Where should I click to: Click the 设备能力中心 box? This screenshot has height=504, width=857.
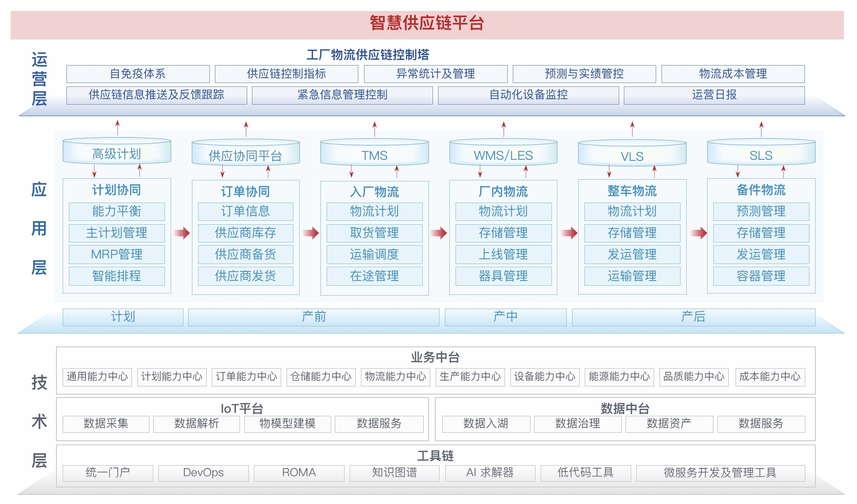coord(545,377)
